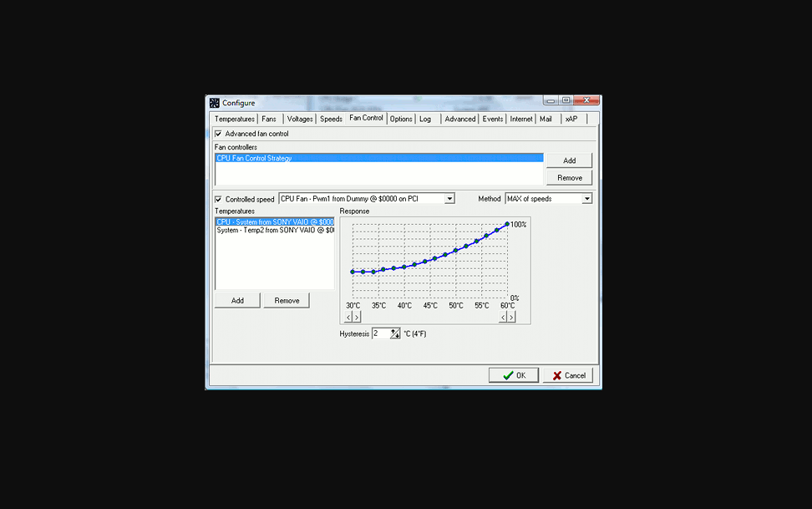Open the Method dropdown showing MAX of speeds
812x509 pixels.
point(586,198)
